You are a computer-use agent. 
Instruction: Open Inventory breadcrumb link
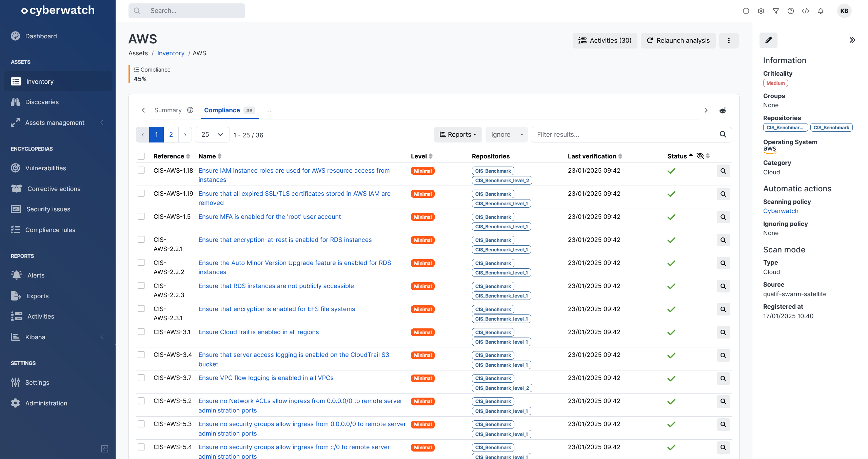point(171,53)
